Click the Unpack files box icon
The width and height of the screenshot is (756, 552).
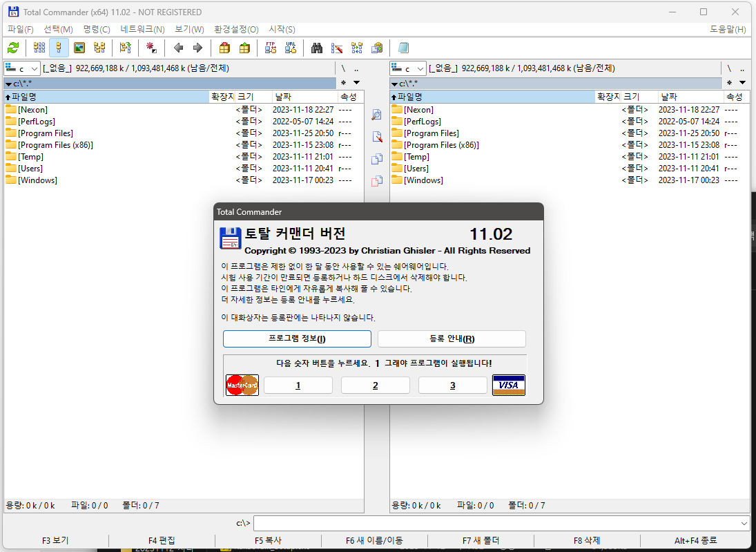(x=244, y=48)
